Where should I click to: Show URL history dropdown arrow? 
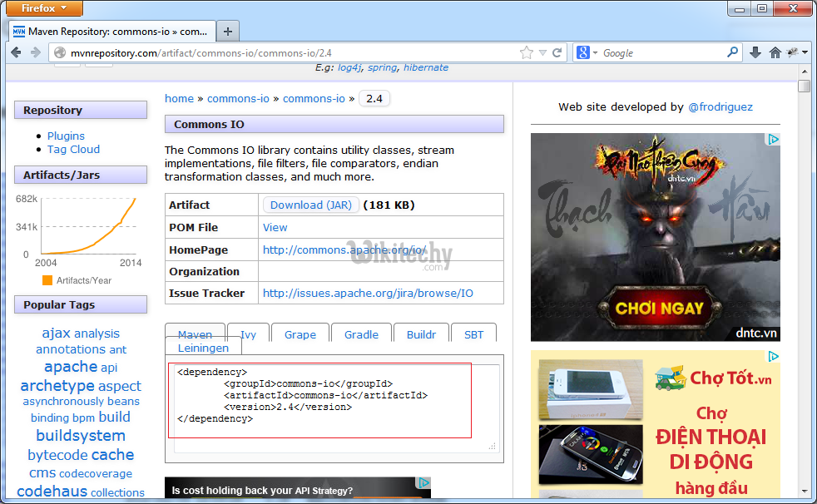point(542,52)
